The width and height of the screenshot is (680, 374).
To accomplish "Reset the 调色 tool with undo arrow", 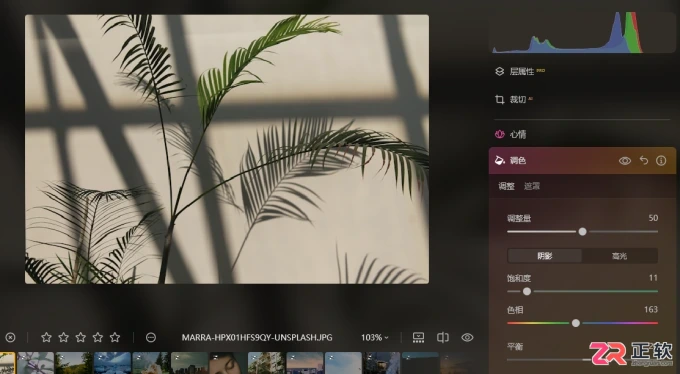I will [x=644, y=161].
